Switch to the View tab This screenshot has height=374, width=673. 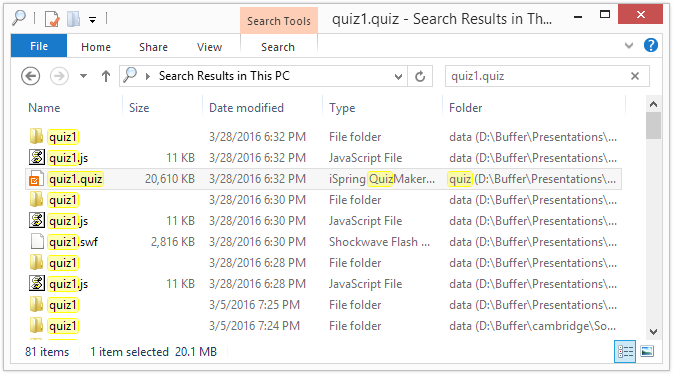tap(209, 47)
